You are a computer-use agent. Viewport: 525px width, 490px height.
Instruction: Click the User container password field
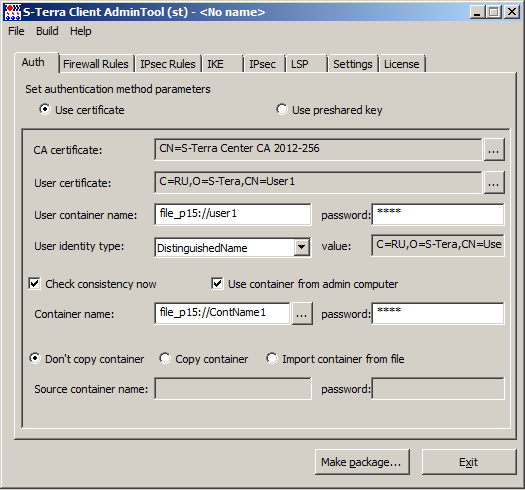coord(438,214)
